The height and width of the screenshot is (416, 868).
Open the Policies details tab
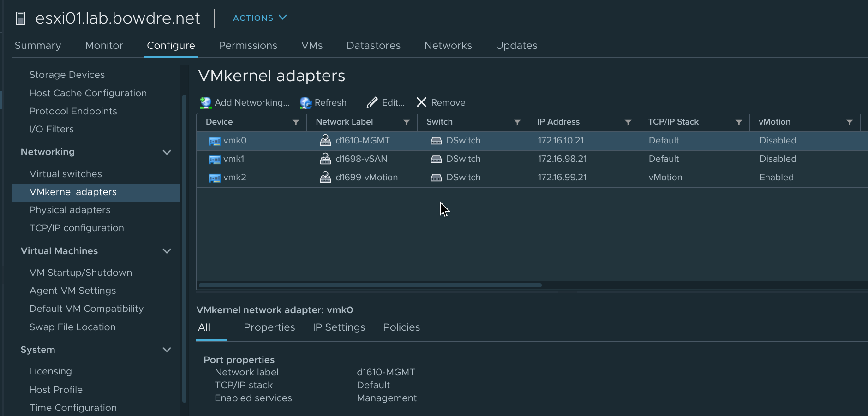click(401, 327)
